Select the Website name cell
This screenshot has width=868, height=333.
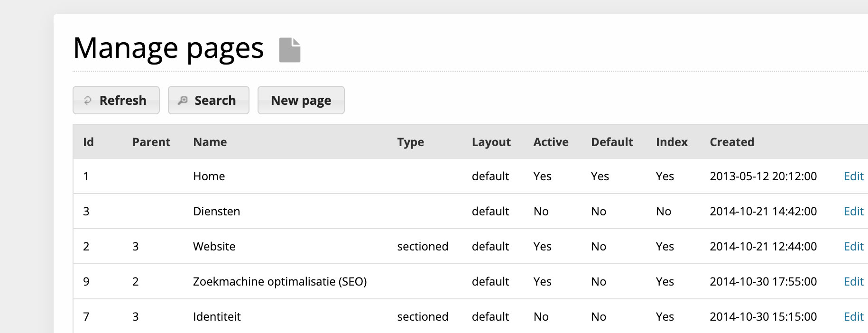click(x=214, y=246)
